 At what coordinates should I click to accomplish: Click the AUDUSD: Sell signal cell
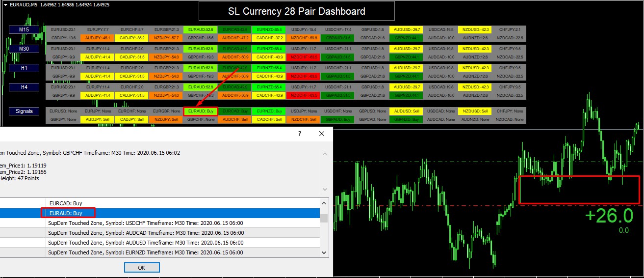click(406, 111)
